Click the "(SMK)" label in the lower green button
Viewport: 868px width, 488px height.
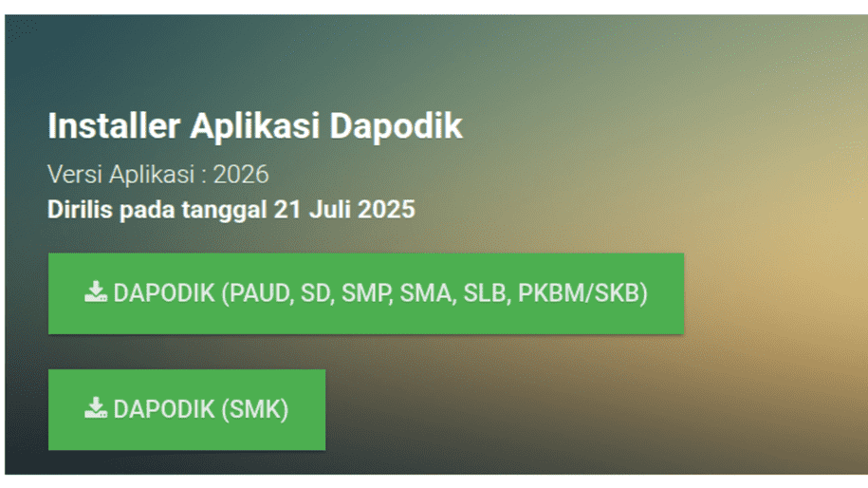(254, 409)
